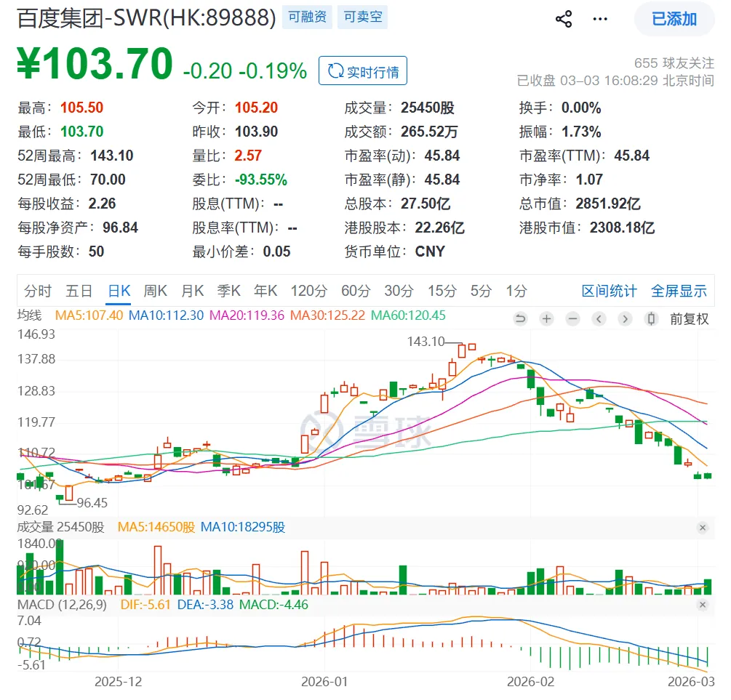Screen dimensions: 731x700
Task: Click the stock title 百度集团-SWR(HK:89888)
Action: point(146,17)
